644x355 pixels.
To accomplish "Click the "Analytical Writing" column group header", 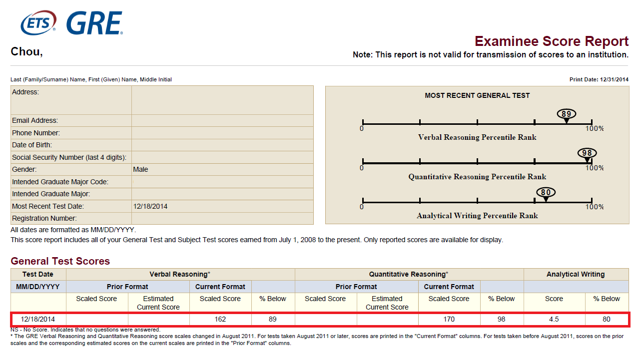I will 576,274.
